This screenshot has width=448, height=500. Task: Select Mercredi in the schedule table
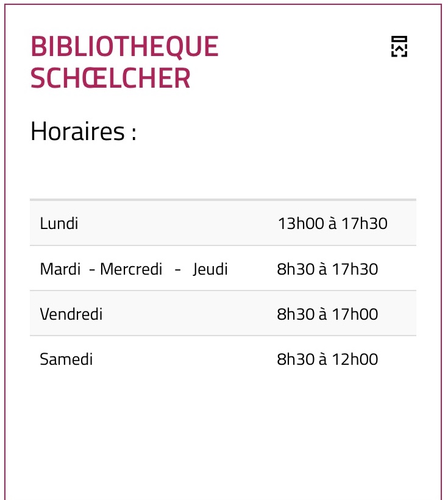131,269
